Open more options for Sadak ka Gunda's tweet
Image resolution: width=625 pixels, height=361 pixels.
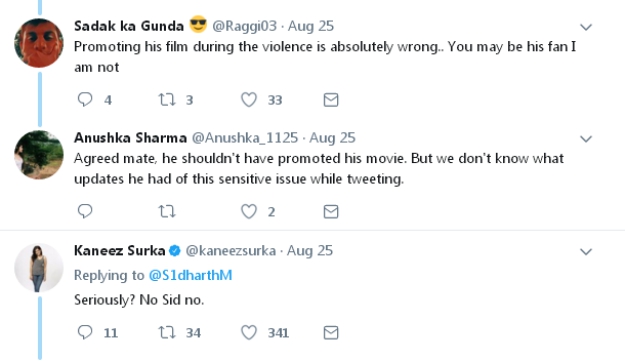click(586, 27)
